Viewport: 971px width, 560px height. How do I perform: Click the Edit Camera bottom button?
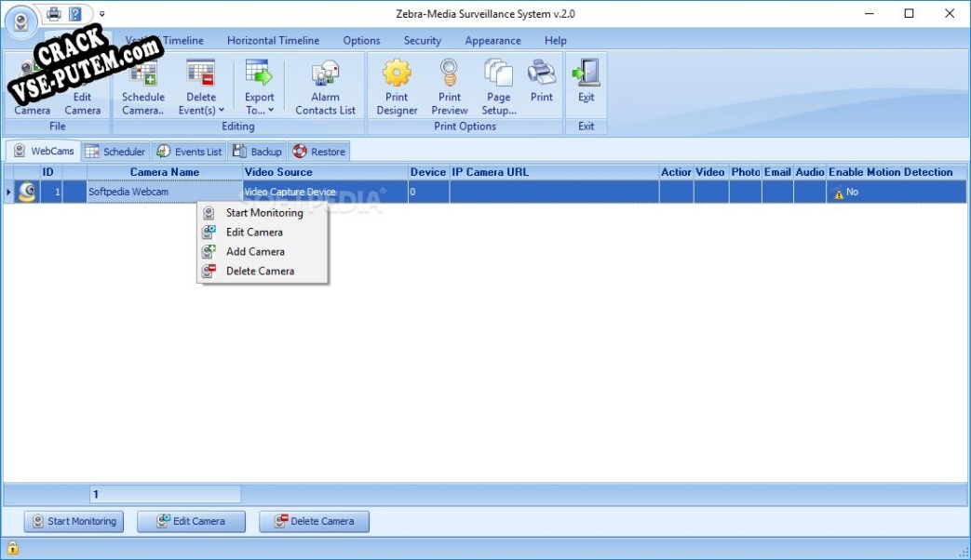click(x=192, y=521)
